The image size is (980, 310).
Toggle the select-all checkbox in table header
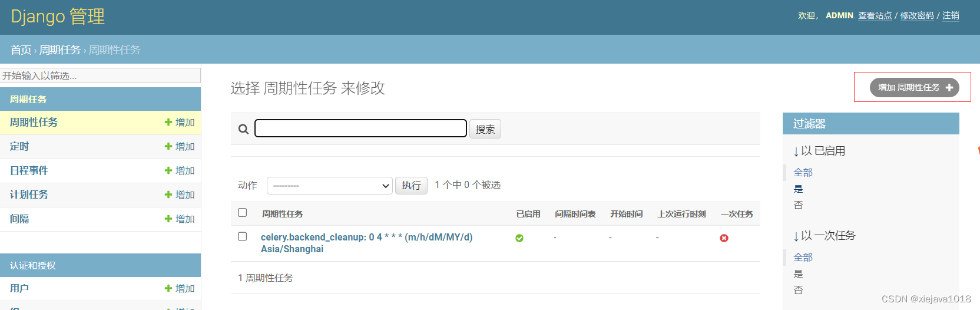tap(242, 213)
